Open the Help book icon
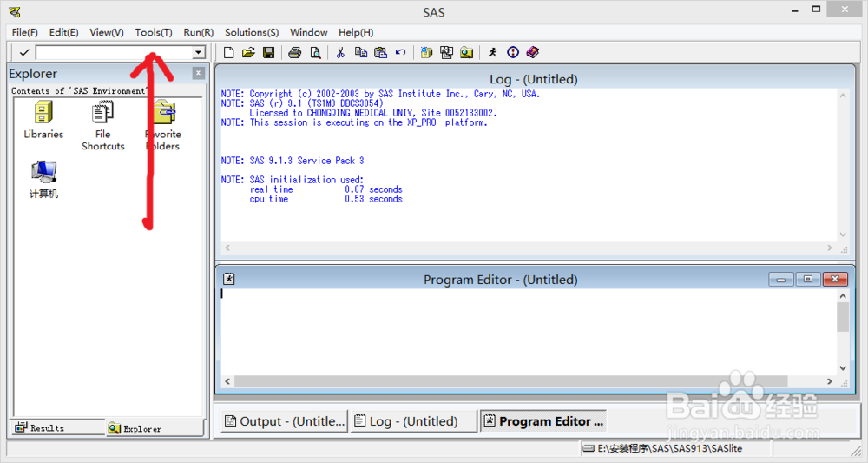 click(x=533, y=53)
